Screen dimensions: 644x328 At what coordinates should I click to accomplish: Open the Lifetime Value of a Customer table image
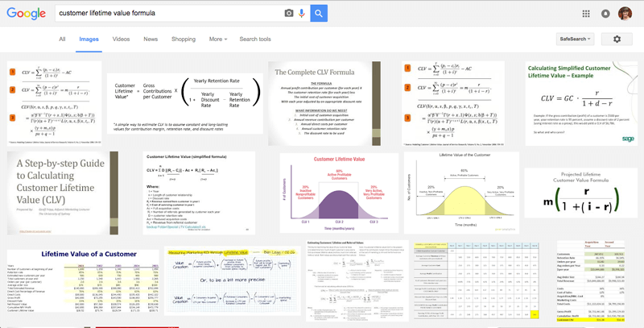click(x=83, y=280)
